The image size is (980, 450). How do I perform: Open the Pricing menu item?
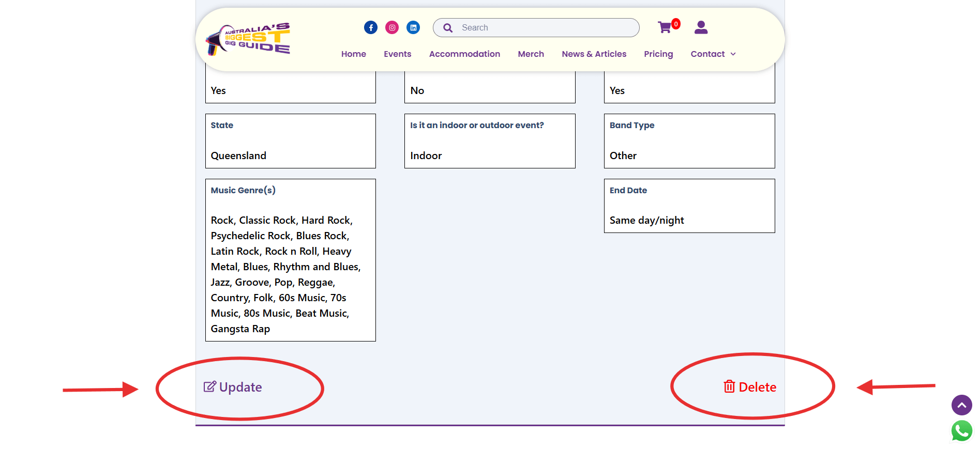tap(658, 54)
